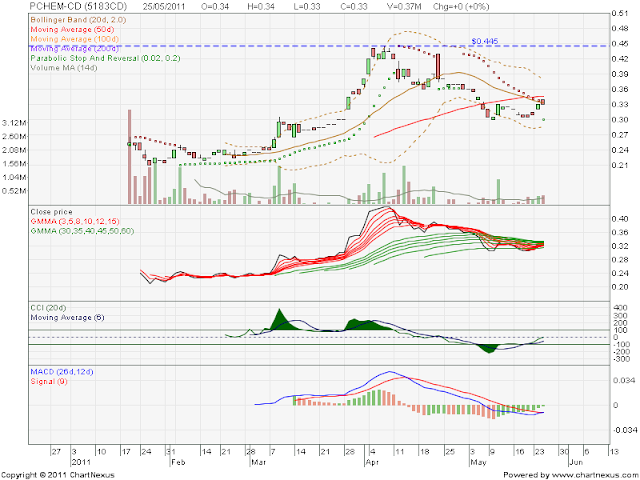This screenshot has width=640, height=480.
Task: Click the PCHEM-CD (5183CD) chart title
Action: [x=78, y=7]
